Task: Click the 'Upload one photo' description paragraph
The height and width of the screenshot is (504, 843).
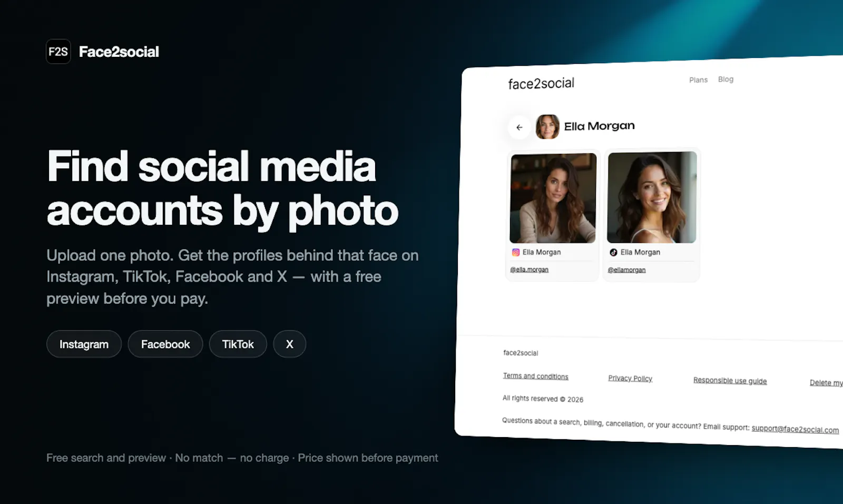Action: [232, 277]
